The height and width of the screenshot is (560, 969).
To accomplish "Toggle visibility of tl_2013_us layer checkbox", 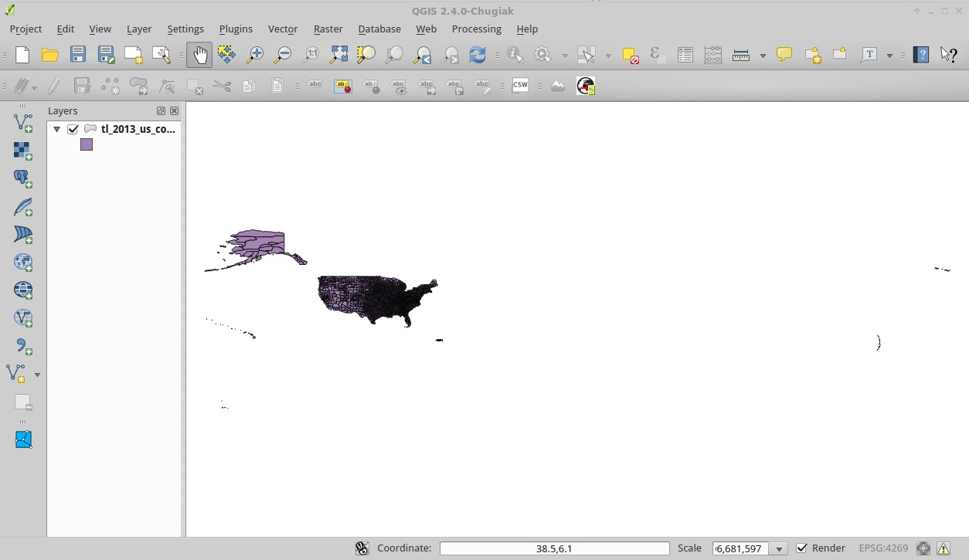I will [x=73, y=129].
